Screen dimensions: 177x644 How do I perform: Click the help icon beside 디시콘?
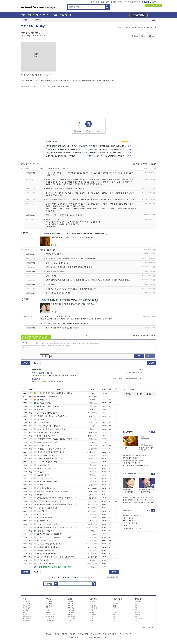(x=51, y=356)
